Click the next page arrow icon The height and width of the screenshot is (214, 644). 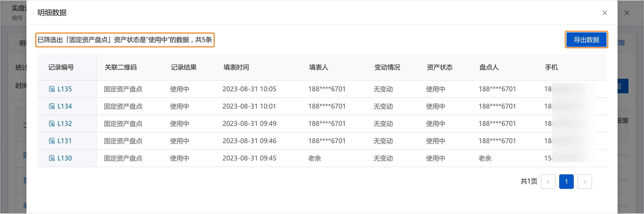coord(585,182)
